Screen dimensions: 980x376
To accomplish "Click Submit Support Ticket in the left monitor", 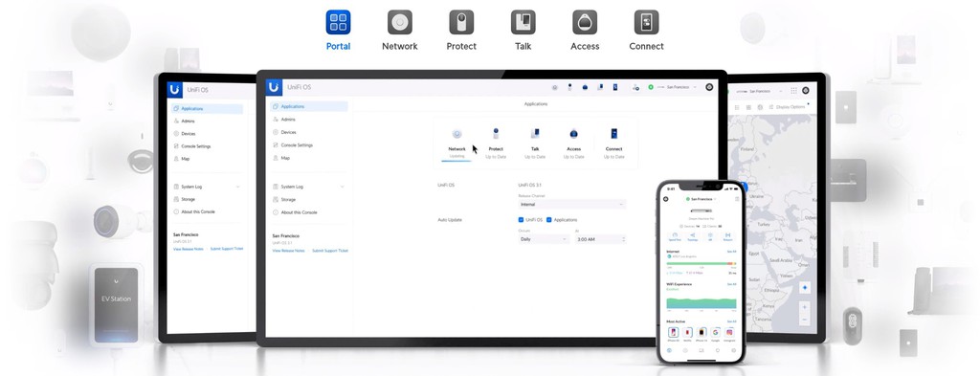I will (x=226, y=249).
